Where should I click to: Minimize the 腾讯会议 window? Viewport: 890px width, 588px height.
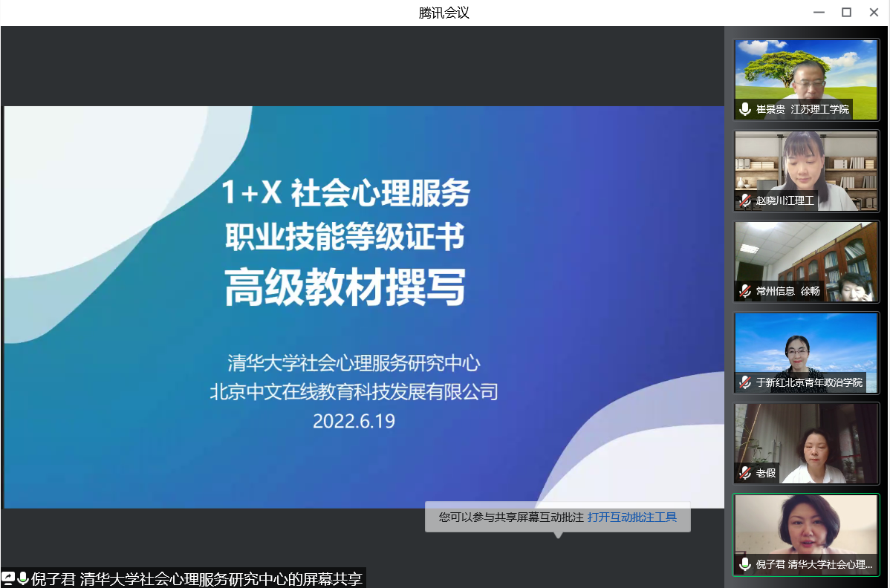(819, 13)
